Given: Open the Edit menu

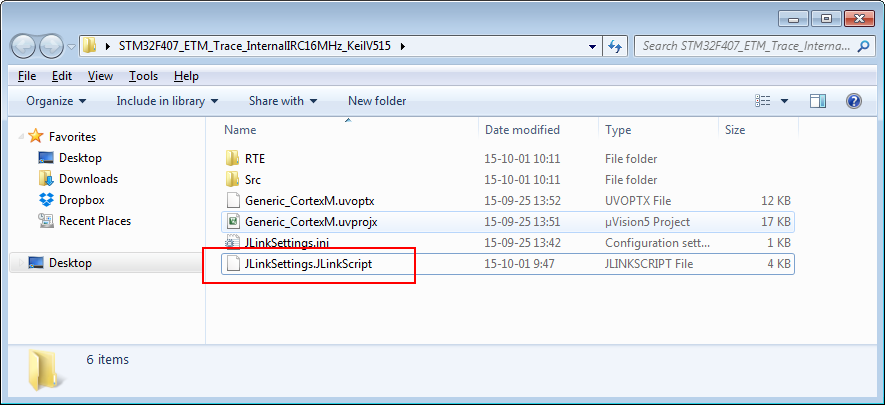Looking at the screenshot, I should (x=61, y=76).
